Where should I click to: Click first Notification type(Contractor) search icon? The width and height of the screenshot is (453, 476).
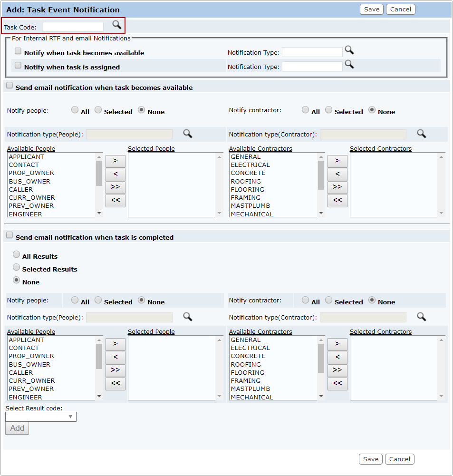click(421, 134)
